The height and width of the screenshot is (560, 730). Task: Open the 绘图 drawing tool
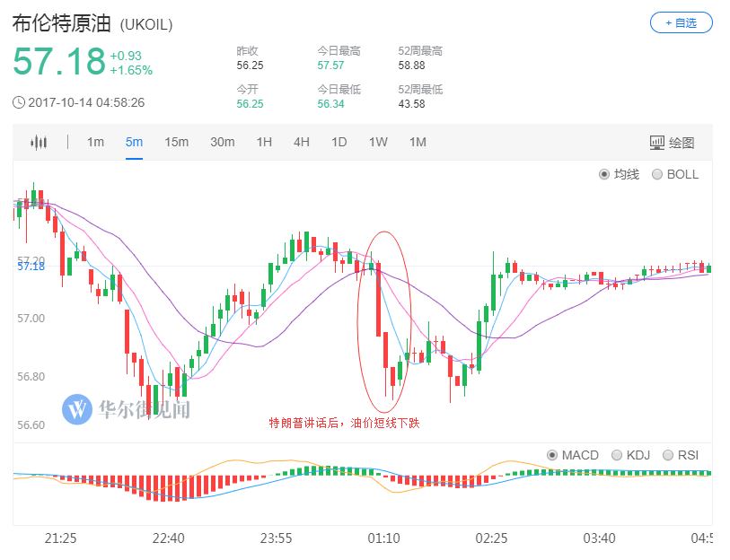coord(672,143)
